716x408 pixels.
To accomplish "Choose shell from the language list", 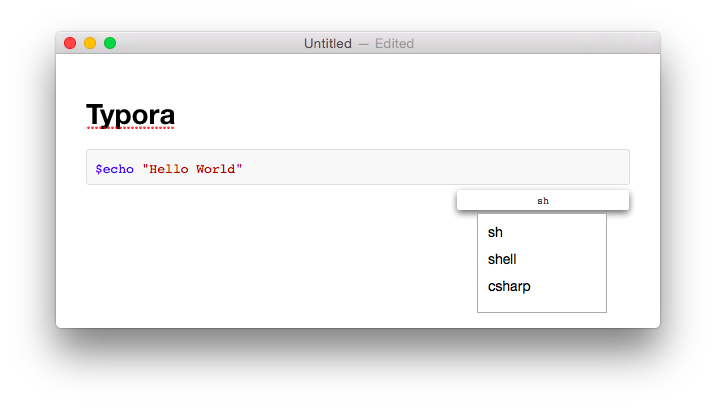I will [x=502, y=259].
